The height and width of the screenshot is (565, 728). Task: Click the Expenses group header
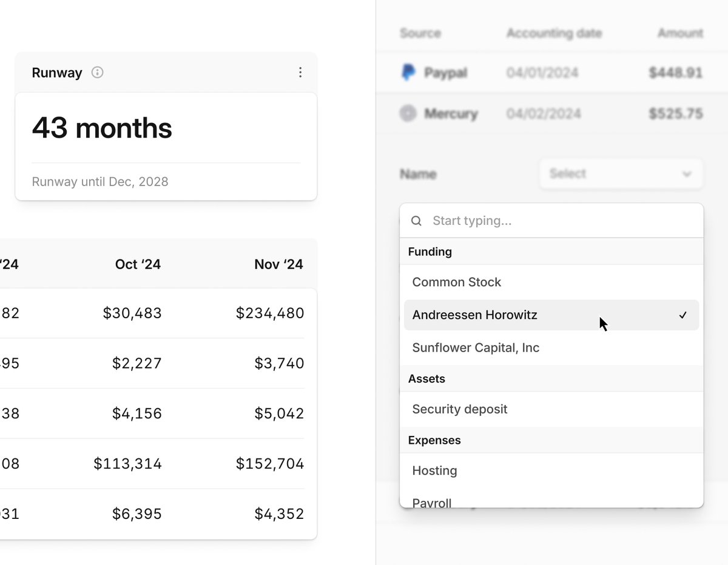pyautogui.click(x=551, y=441)
